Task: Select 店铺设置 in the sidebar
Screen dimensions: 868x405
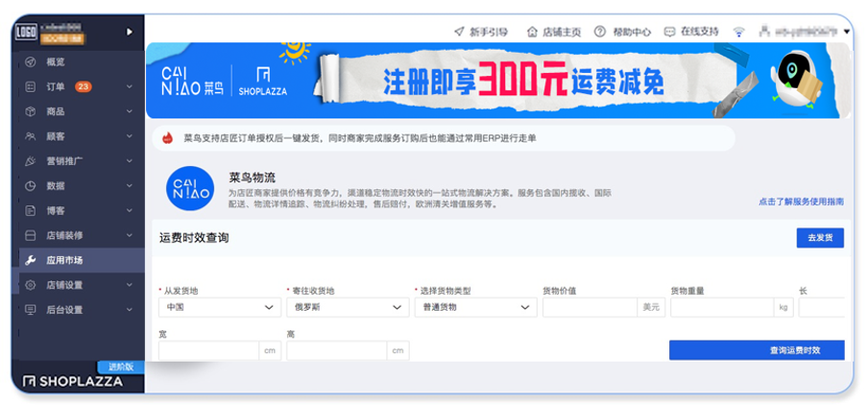Action: point(64,285)
